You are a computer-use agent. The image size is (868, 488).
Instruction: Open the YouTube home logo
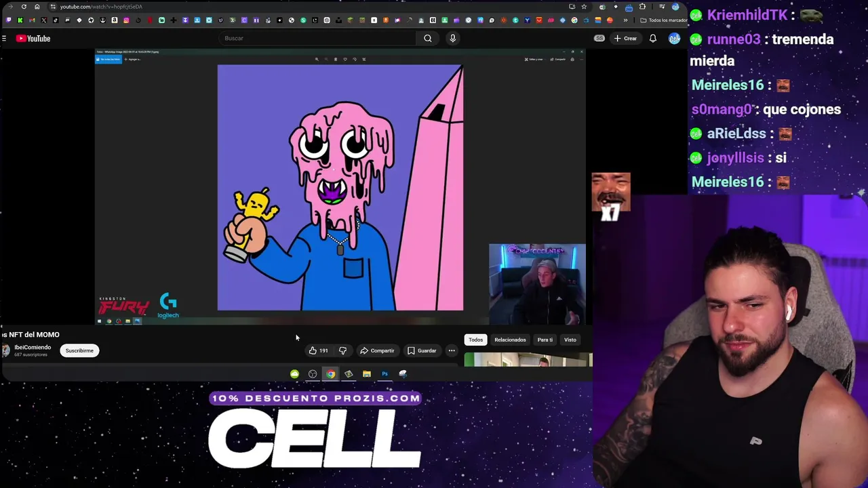(33, 39)
